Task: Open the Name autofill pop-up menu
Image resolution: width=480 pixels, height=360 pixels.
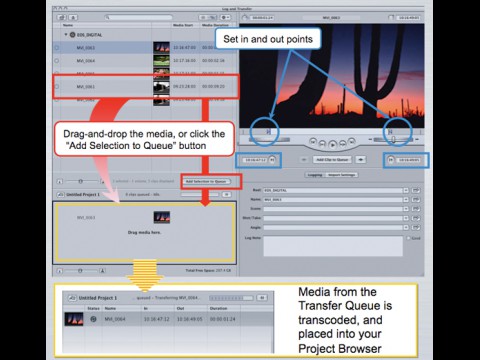Action: 406,200
